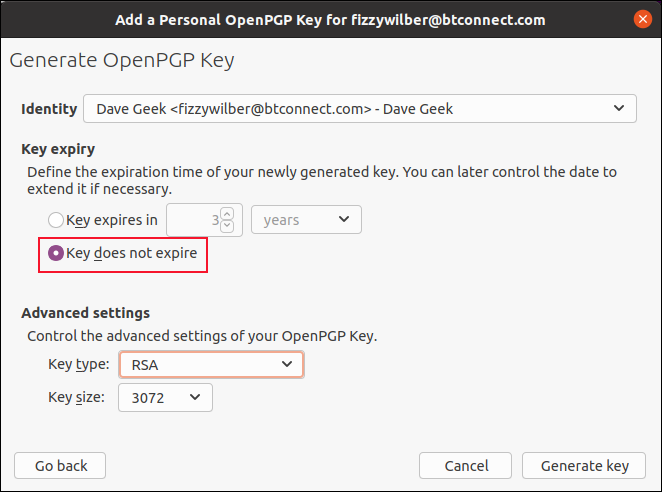
Task: Select the "Key expires in" radio button
Action: click(56, 220)
